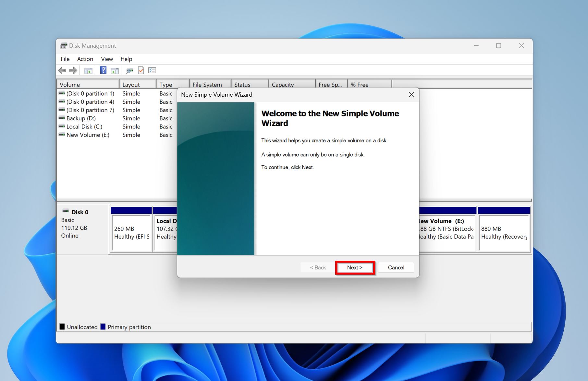Click the blue Primary partition legend swatch
Screen dimensions: 588x381
[x=103, y=327]
